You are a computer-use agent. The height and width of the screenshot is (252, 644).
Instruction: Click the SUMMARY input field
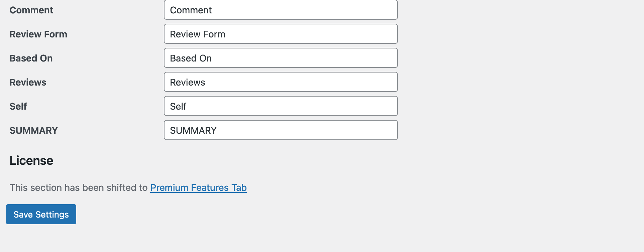(x=281, y=130)
